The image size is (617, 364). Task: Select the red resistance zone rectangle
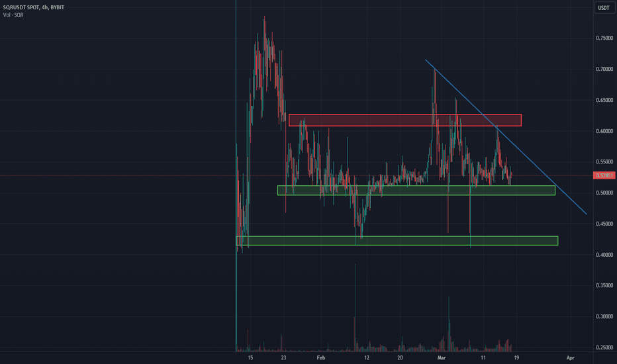pos(405,120)
